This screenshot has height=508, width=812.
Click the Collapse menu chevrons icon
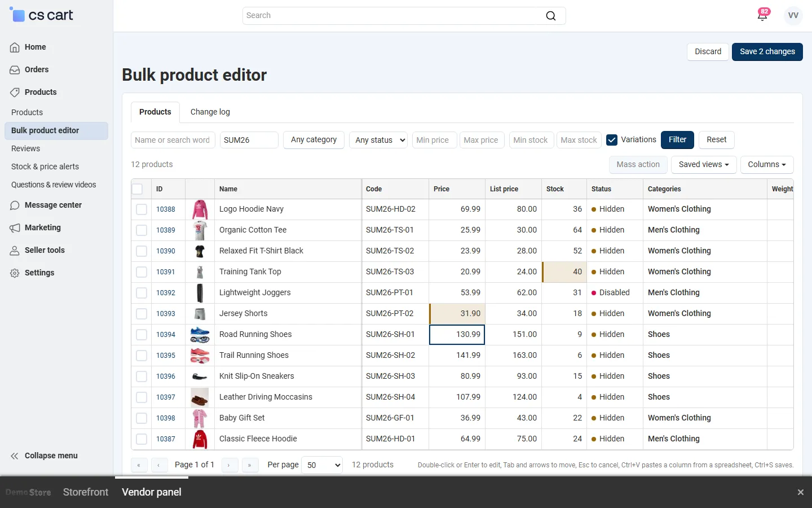pos(15,456)
